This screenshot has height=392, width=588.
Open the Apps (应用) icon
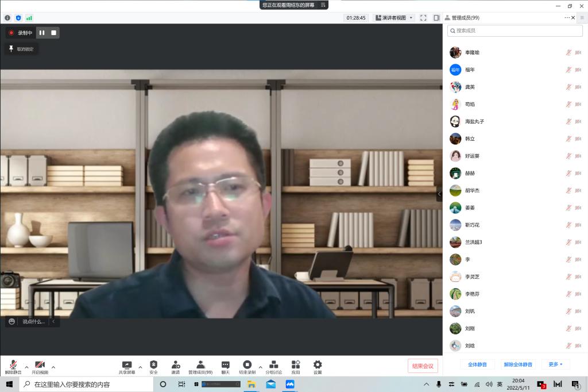[296, 365]
